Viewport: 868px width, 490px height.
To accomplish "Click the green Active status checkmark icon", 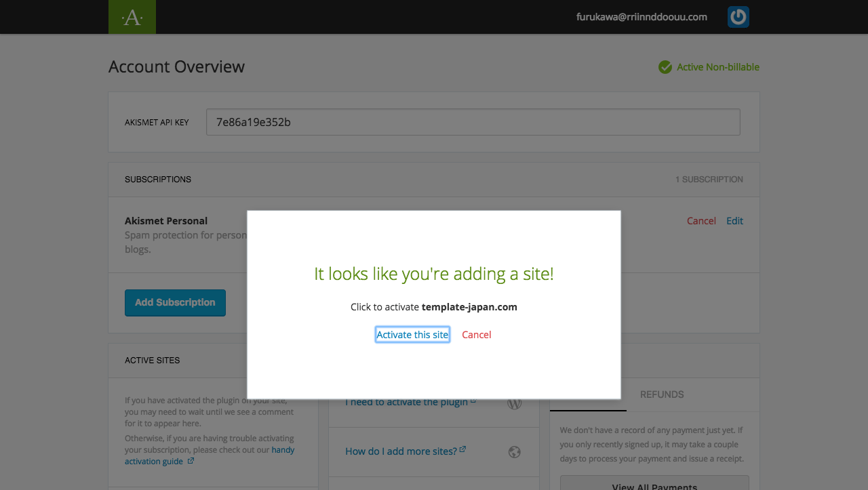I will tap(665, 67).
